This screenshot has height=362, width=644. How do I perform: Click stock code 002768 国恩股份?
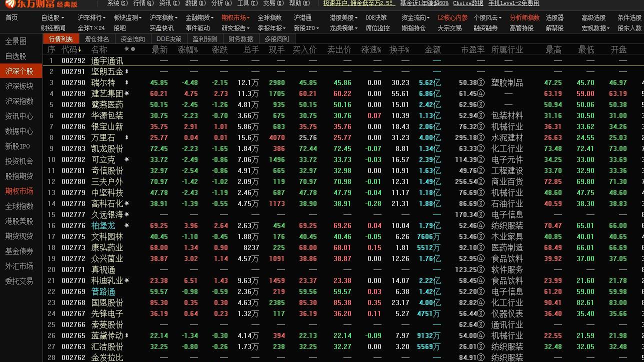click(x=73, y=302)
